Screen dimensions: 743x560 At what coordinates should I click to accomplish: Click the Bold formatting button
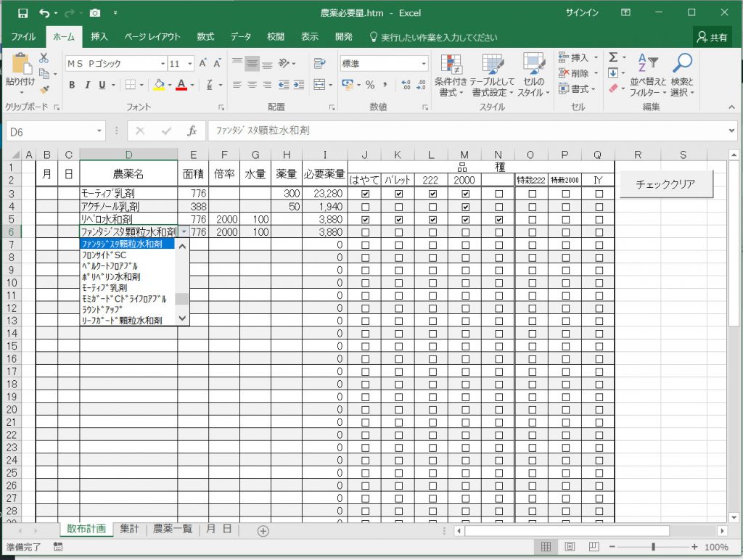pyautogui.click(x=72, y=85)
